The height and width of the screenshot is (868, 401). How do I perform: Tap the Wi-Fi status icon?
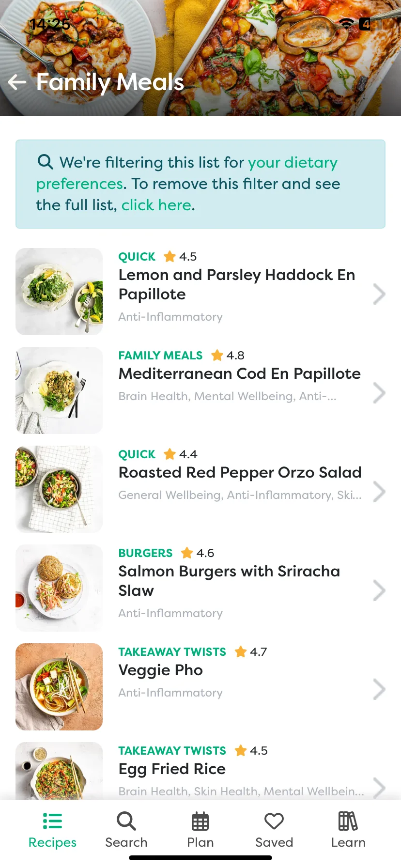click(x=347, y=23)
